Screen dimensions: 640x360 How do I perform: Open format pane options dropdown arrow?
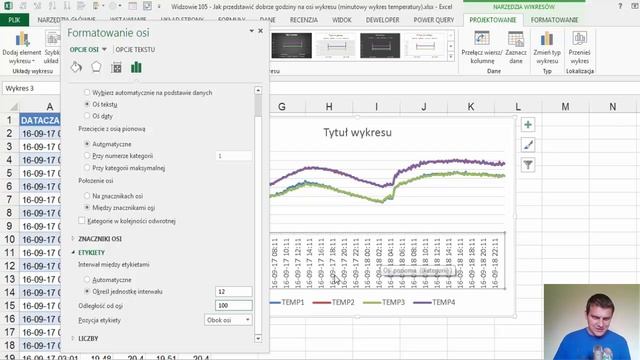click(251, 31)
